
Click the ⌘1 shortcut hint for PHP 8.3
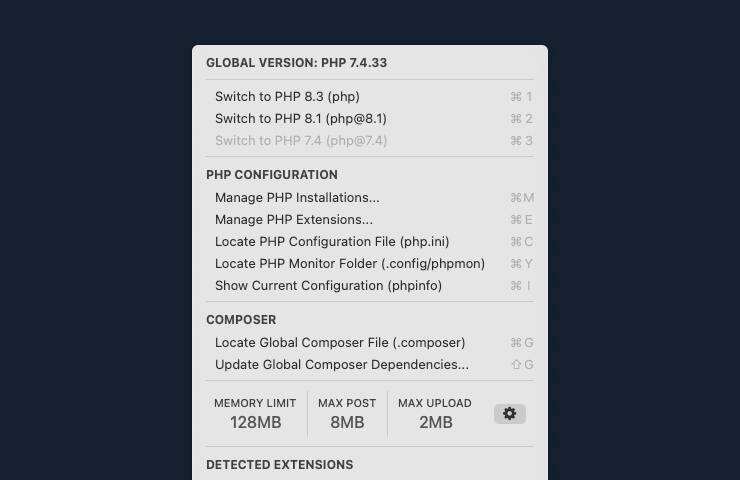pos(521,97)
